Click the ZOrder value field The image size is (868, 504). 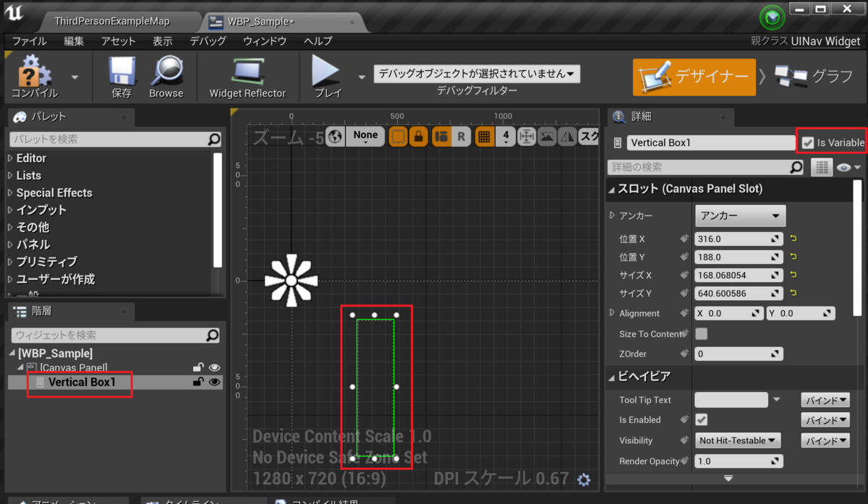click(739, 354)
